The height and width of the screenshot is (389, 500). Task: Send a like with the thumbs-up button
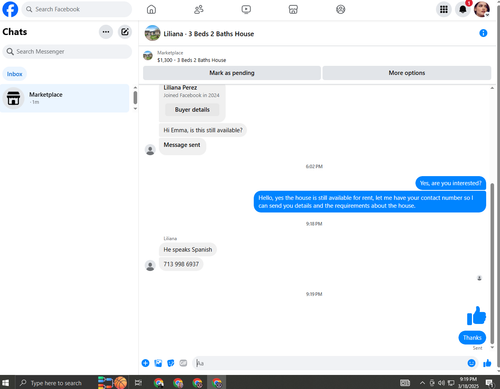point(487,363)
